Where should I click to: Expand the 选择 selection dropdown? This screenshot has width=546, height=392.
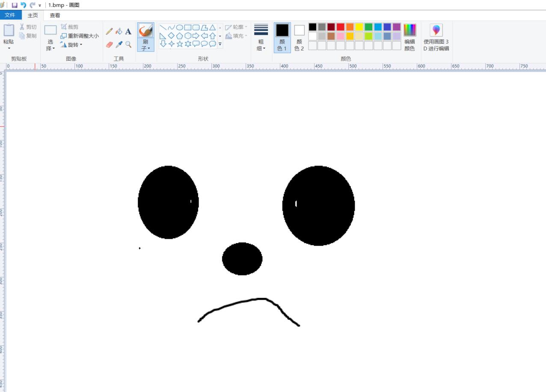click(50, 45)
